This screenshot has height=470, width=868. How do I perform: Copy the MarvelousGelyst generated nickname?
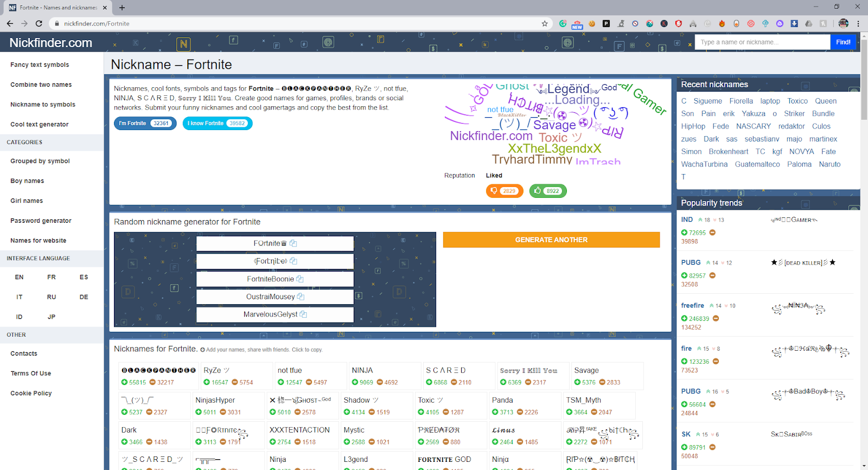click(303, 314)
